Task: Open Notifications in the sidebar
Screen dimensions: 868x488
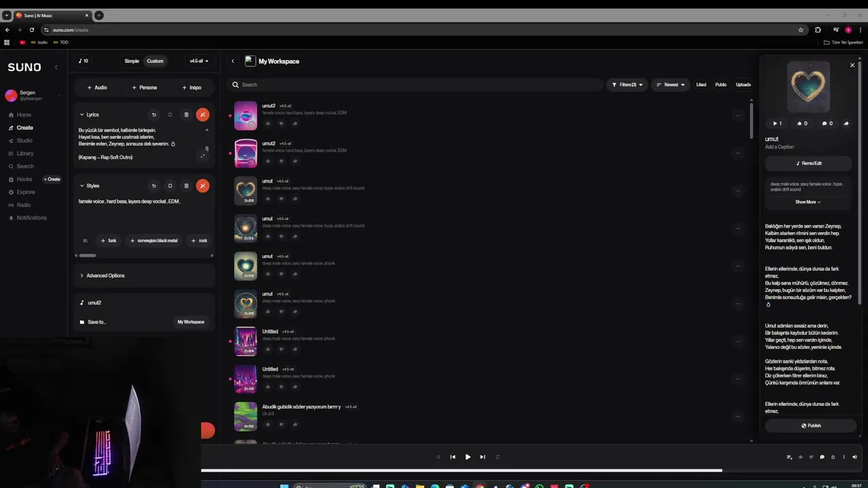Action: [31, 218]
